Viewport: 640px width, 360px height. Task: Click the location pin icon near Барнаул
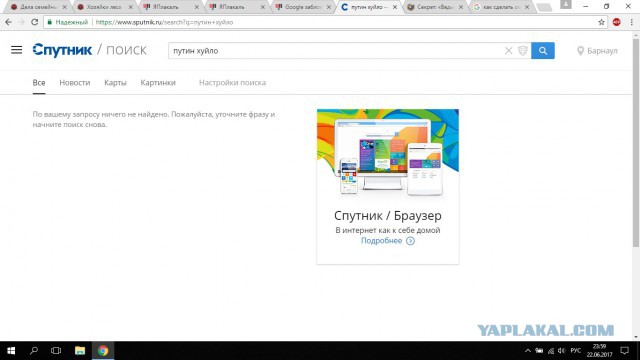click(x=580, y=51)
